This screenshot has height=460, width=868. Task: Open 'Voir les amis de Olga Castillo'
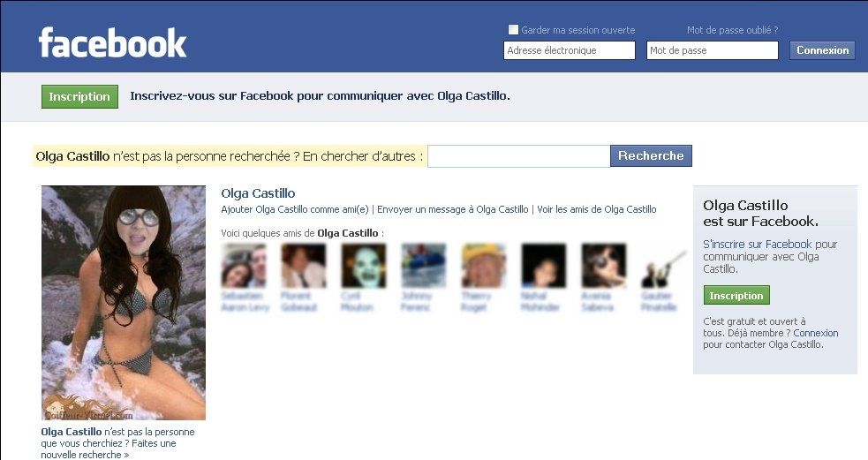tap(597, 209)
